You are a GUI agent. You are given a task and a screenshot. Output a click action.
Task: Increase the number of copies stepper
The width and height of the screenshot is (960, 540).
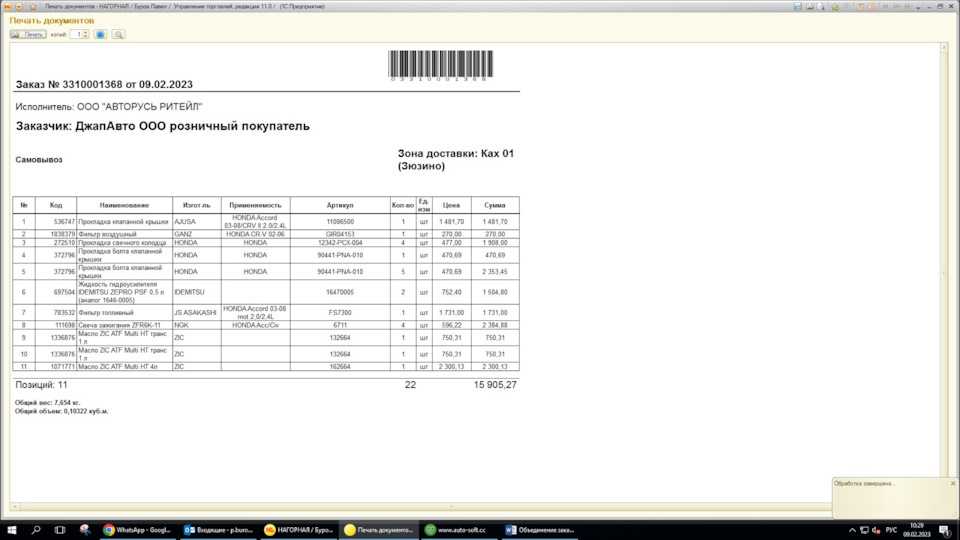[x=86, y=32]
